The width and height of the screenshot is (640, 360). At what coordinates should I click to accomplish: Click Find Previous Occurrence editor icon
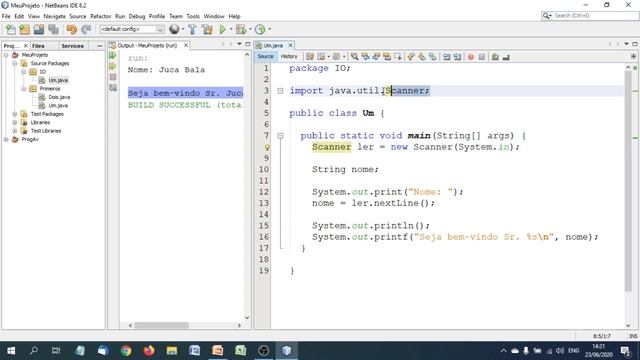pos(365,57)
